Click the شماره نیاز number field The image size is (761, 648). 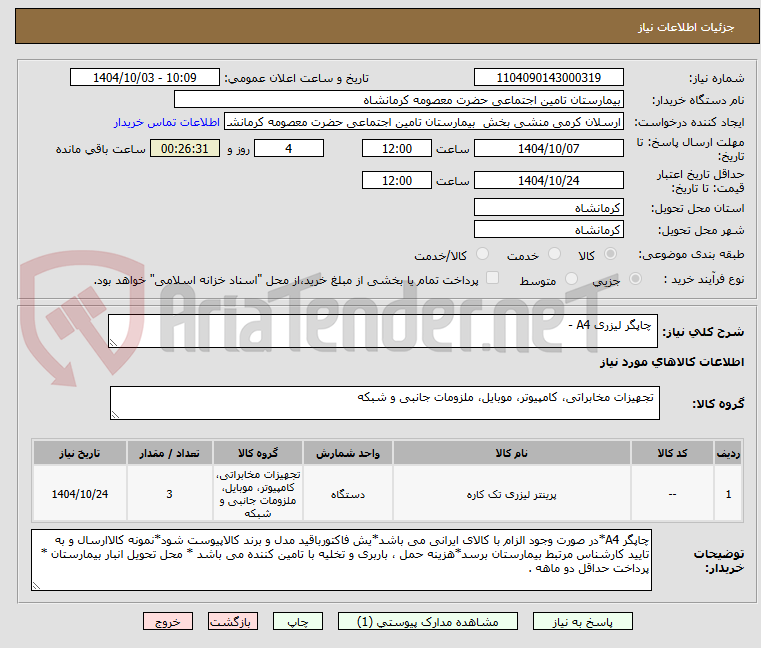[x=548, y=78]
